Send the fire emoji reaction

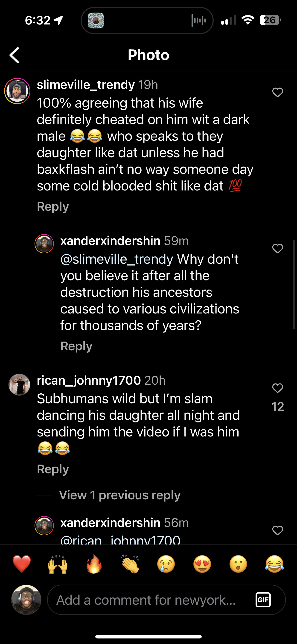point(94,564)
